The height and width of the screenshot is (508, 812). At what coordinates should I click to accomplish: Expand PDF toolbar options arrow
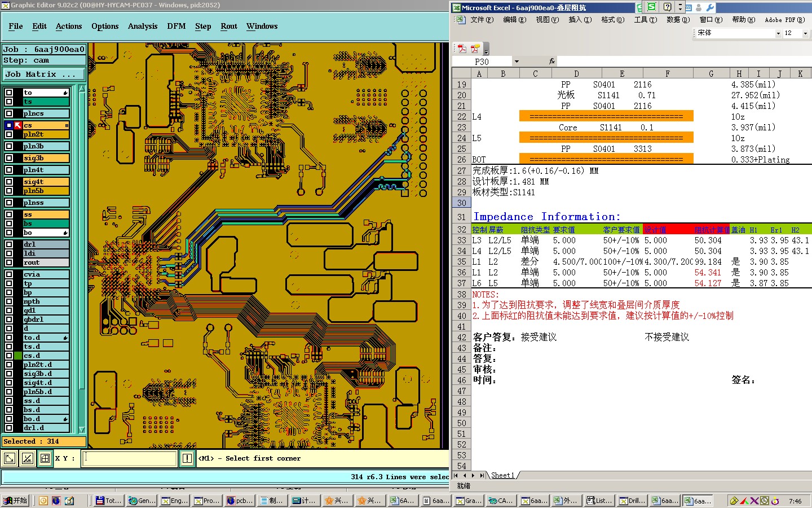coord(486,51)
